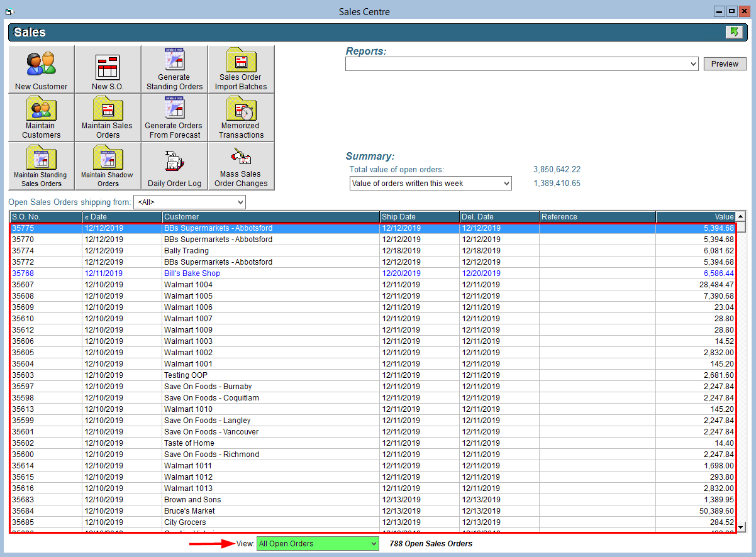Image resolution: width=756 pixels, height=557 pixels.
Task: Open Memorized Transactions
Action: [x=242, y=118]
